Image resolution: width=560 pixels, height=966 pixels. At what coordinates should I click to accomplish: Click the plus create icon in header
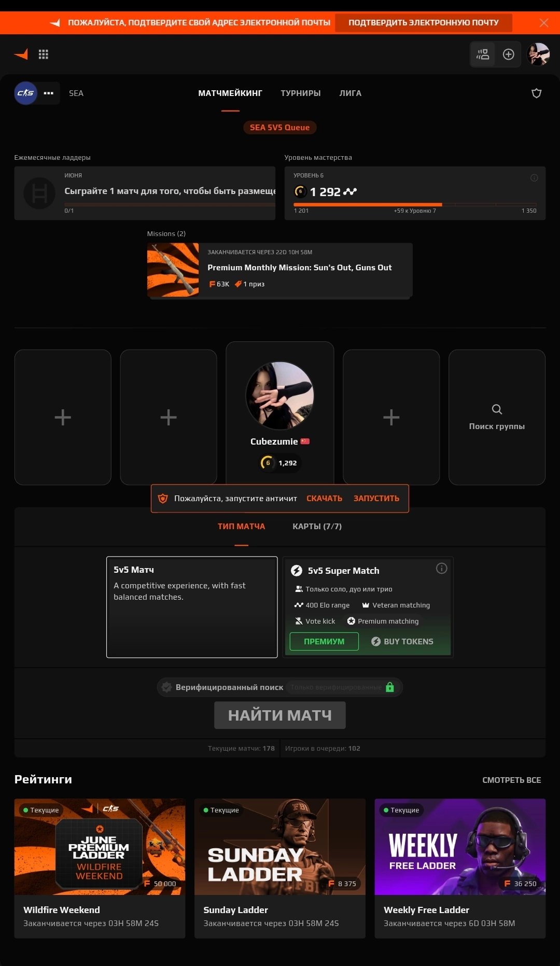pyautogui.click(x=508, y=54)
